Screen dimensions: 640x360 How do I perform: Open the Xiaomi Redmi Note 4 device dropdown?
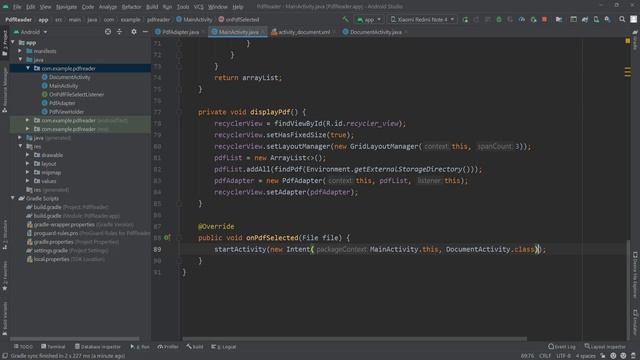click(x=422, y=19)
